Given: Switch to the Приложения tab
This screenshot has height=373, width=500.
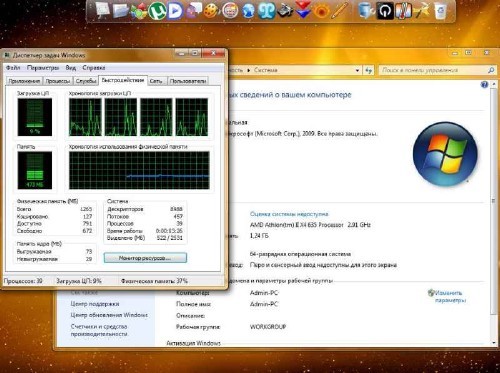Looking at the screenshot, I should click(x=24, y=81).
